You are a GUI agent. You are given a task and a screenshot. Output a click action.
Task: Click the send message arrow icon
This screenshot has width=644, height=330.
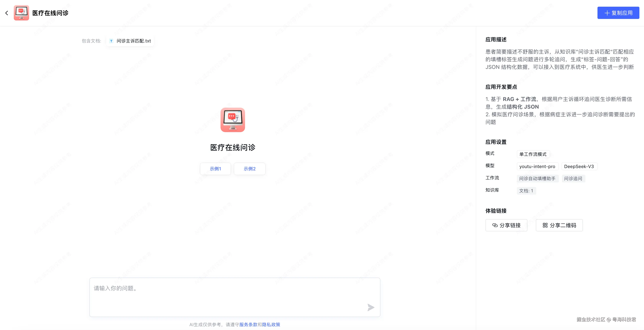click(x=371, y=307)
